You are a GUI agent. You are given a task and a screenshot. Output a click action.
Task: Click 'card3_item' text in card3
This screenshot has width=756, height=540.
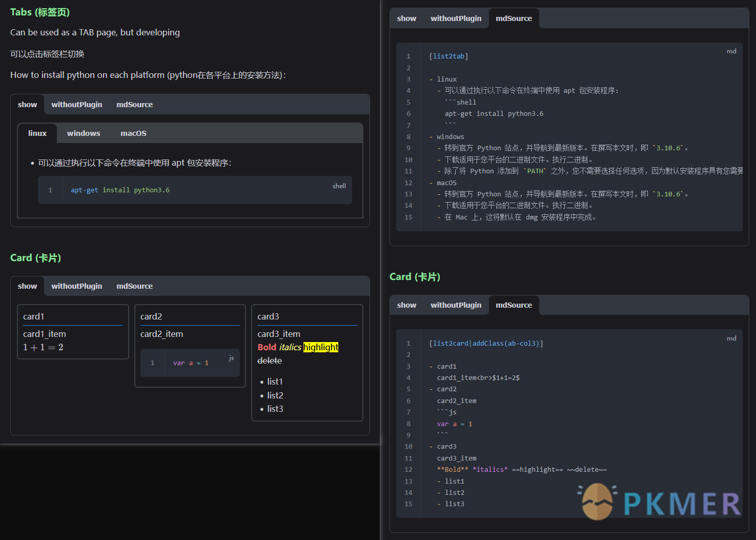pyautogui.click(x=279, y=334)
